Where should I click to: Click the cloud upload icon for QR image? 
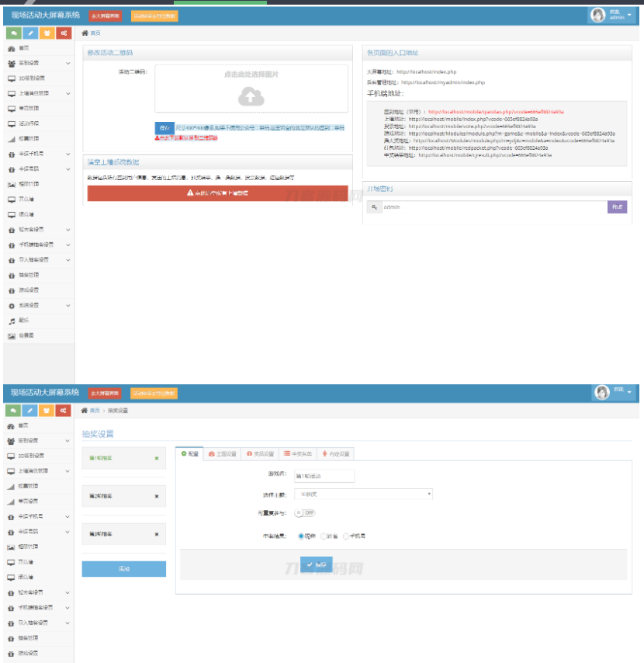click(x=251, y=96)
